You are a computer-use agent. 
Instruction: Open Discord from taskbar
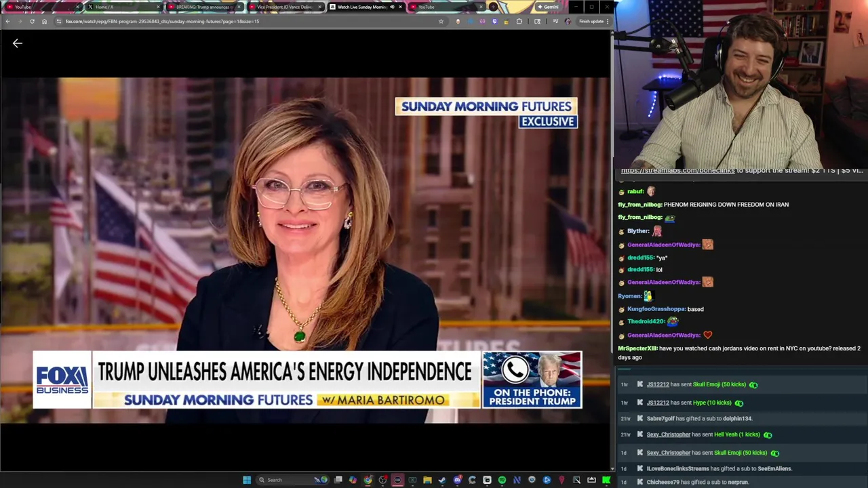pyautogui.click(x=458, y=480)
